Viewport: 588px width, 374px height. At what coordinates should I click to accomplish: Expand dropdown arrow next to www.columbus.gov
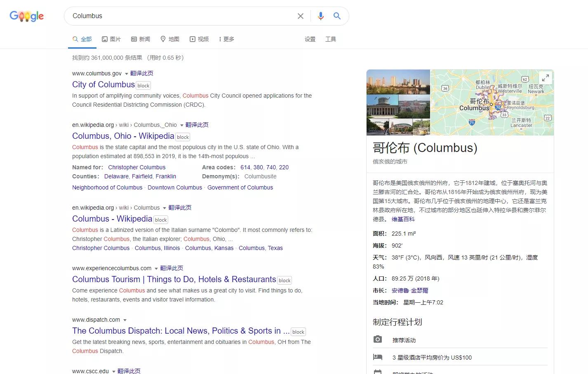[126, 74]
